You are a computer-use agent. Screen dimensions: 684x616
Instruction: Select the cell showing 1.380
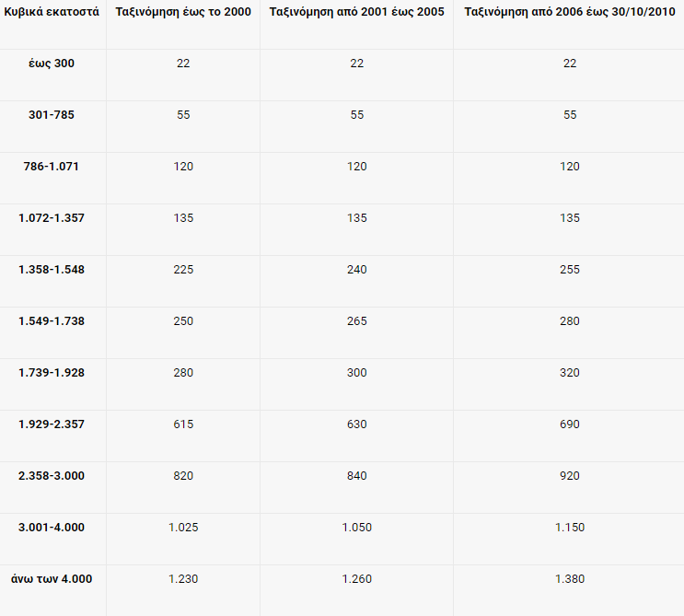[570, 579]
